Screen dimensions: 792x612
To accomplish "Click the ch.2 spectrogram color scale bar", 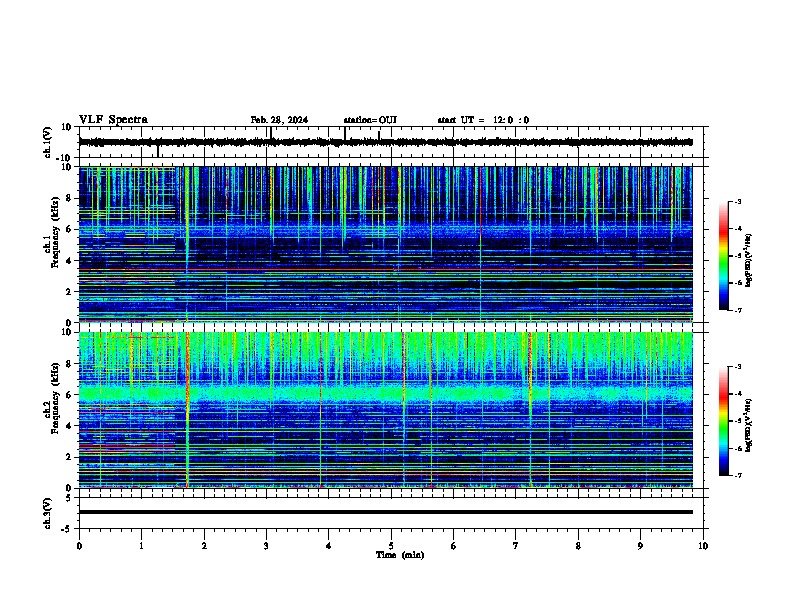I will point(724,421).
